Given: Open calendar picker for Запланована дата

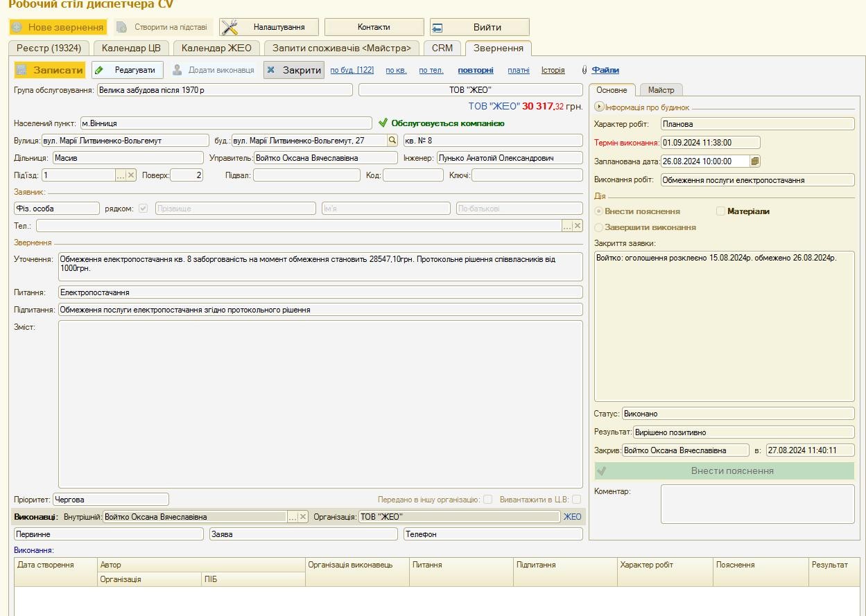Looking at the screenshot, I should [x=755, y=161].
